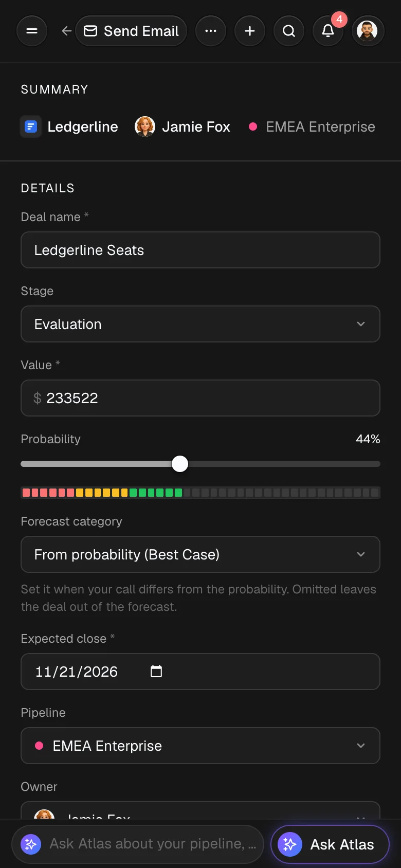The height and width of the screenshot is (868, 401).
Task: Open search with the magnifier icon
Action: (x=289, y=31)
